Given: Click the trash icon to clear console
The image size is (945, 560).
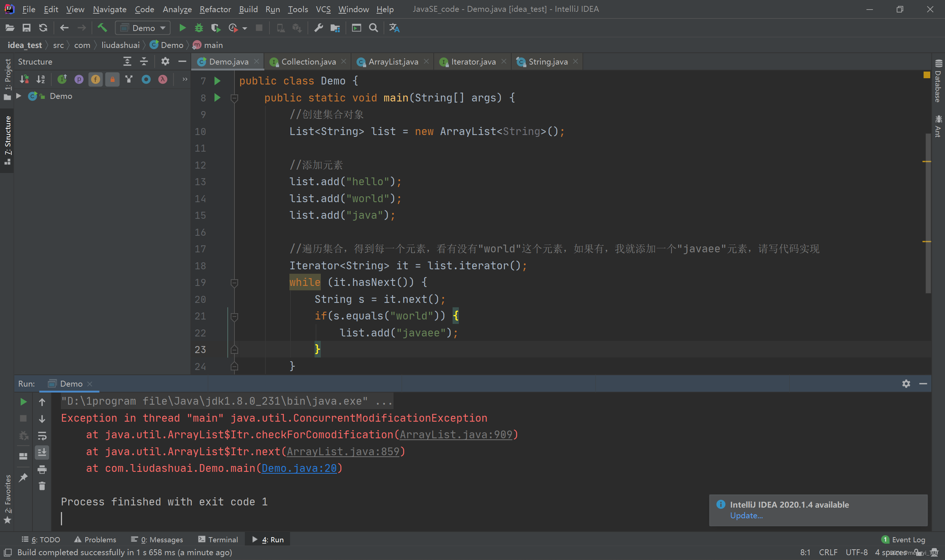Looking at the screenshot, I should coord(42,486).
